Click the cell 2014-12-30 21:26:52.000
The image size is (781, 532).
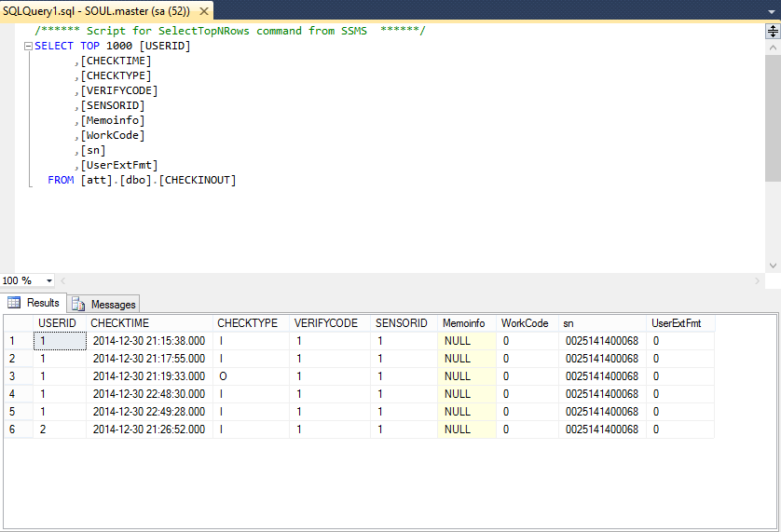tap(149, 430)
